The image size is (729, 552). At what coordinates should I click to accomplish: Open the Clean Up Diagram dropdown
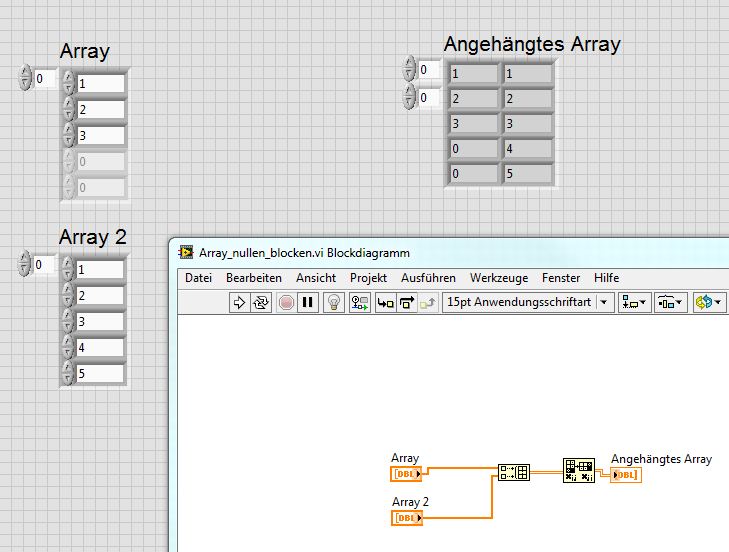(709, 303)
